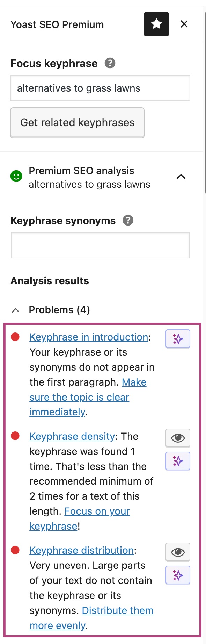Click the star icon to unpin the Yoast sidebar
Image resolution: width=206 pixels, height=644 pixels.
coord(156,24)
